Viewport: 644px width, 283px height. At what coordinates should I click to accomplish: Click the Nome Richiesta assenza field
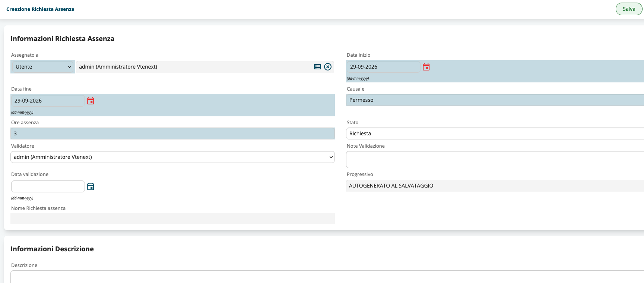[172, 218]
